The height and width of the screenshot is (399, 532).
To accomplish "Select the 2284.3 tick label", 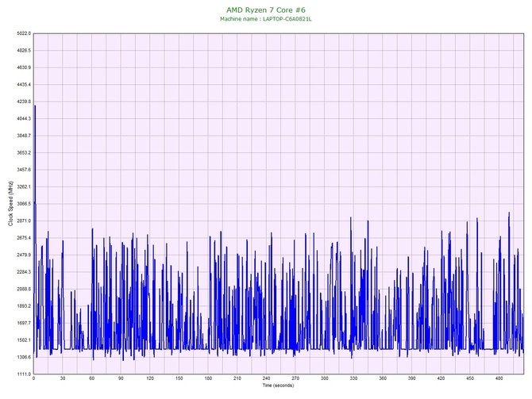I will tap(24, 272).
